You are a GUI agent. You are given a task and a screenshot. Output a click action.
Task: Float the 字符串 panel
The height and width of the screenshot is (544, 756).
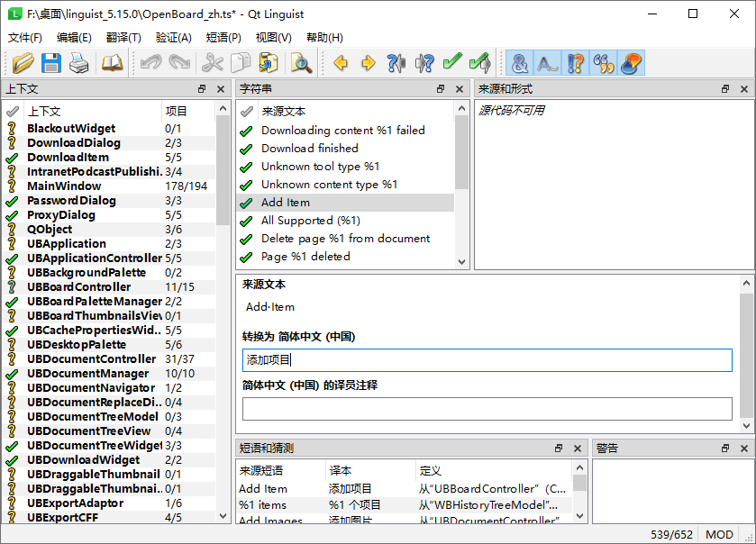click(x=441, y=88)
